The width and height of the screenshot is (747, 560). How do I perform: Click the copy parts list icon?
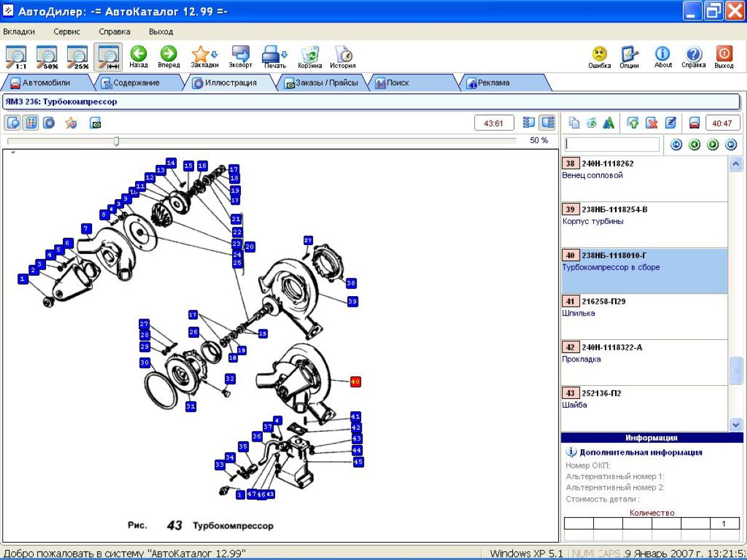[574, 123]
